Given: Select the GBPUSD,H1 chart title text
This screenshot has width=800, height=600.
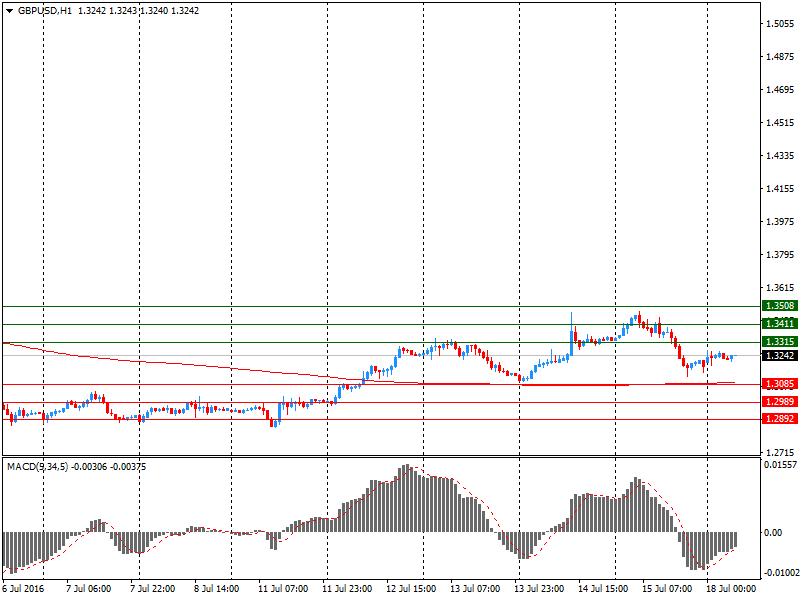Looking at the screenshot, I should (45, 11).
